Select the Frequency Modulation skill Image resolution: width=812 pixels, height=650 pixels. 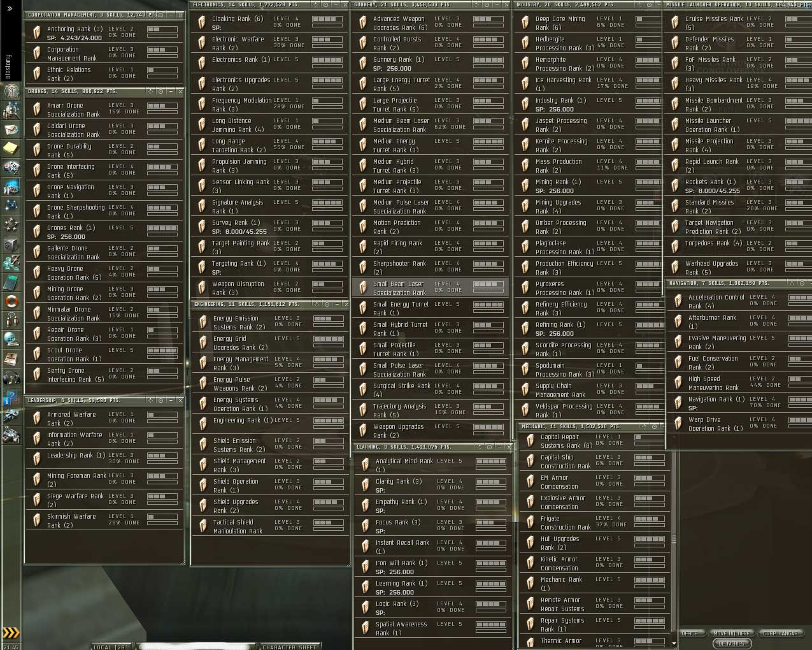click(270, 105)
